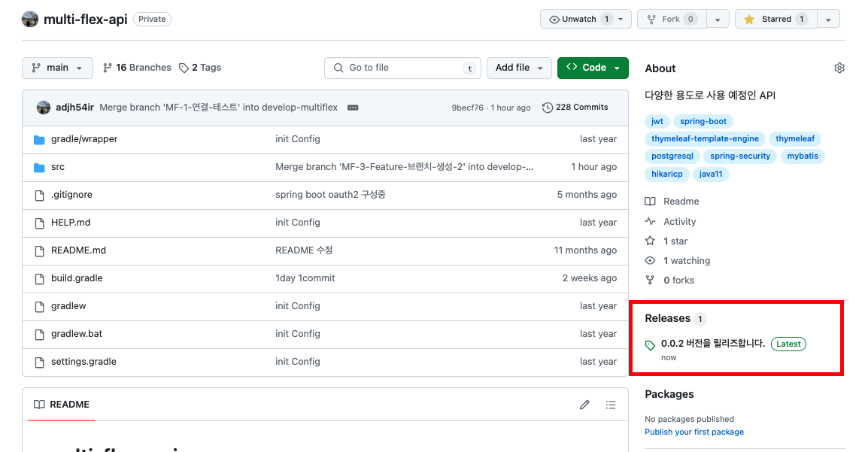
Task: Focus the Go to file search field
Action: [402, 68]
